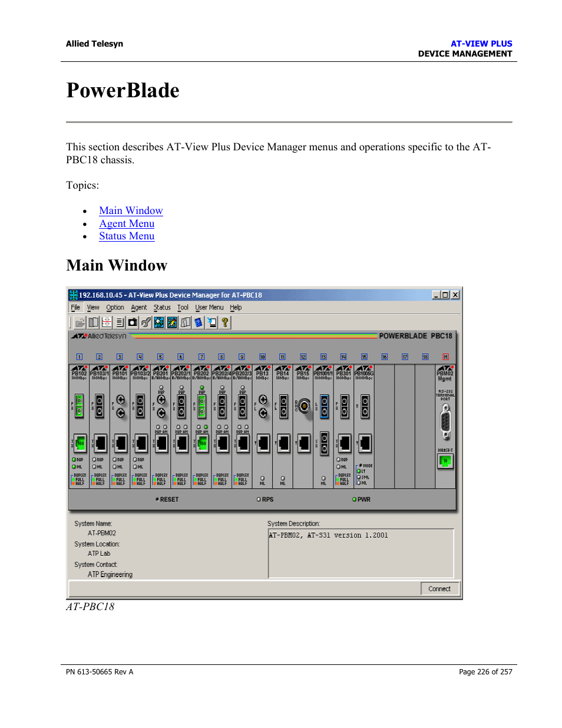Open the Status menu
Screen dimensions: 562x728
[x=162, y=308]
